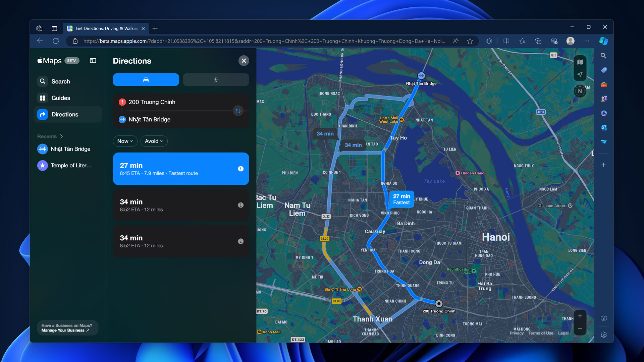Swap origin and destination
Image resolution: width=644 pixels, height=362 pixels.
(238, 111)
